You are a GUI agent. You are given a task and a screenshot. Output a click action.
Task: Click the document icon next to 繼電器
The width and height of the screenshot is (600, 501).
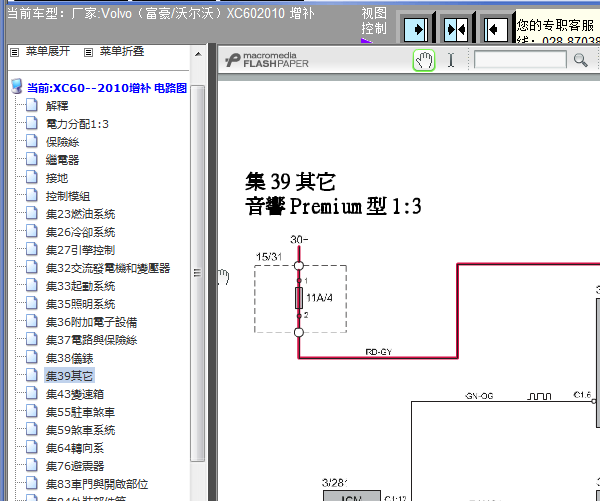pos(32,159)
